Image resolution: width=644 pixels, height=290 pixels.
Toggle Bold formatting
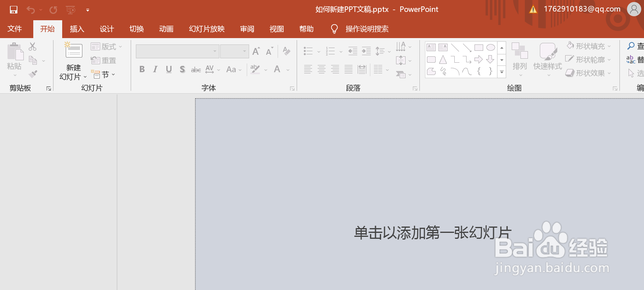tap(142, 69)
